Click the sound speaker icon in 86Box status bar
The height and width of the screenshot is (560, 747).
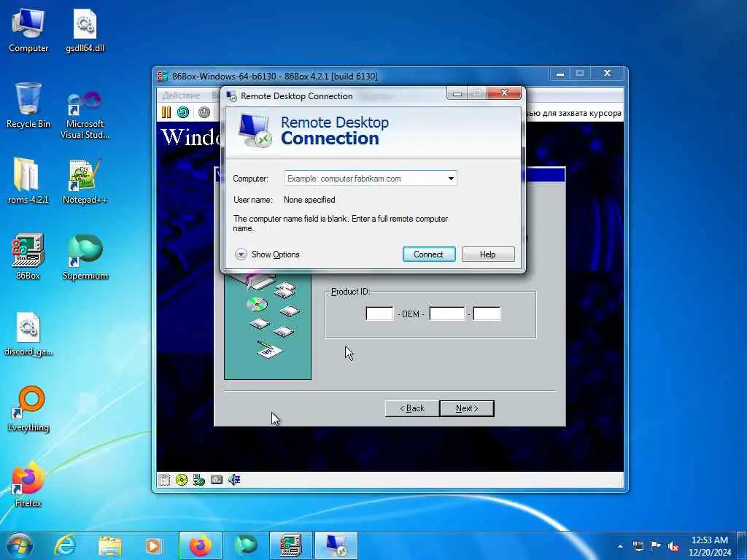tap(234, 480)
